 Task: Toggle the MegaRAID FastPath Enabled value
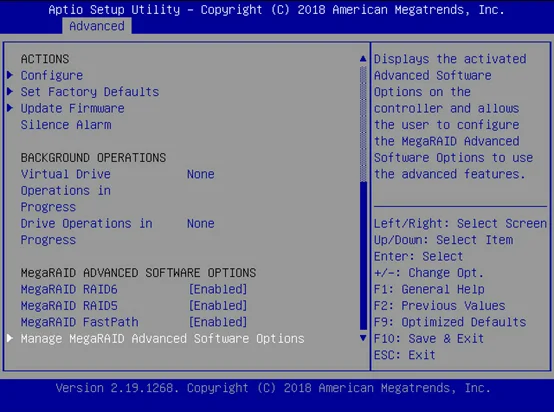point(218,322)
